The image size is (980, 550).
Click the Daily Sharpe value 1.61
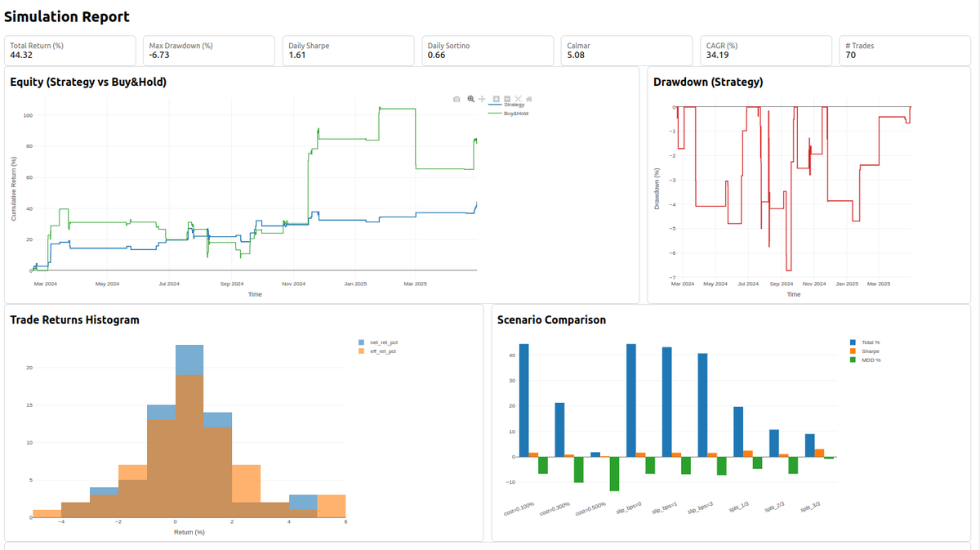pos(297,56)
